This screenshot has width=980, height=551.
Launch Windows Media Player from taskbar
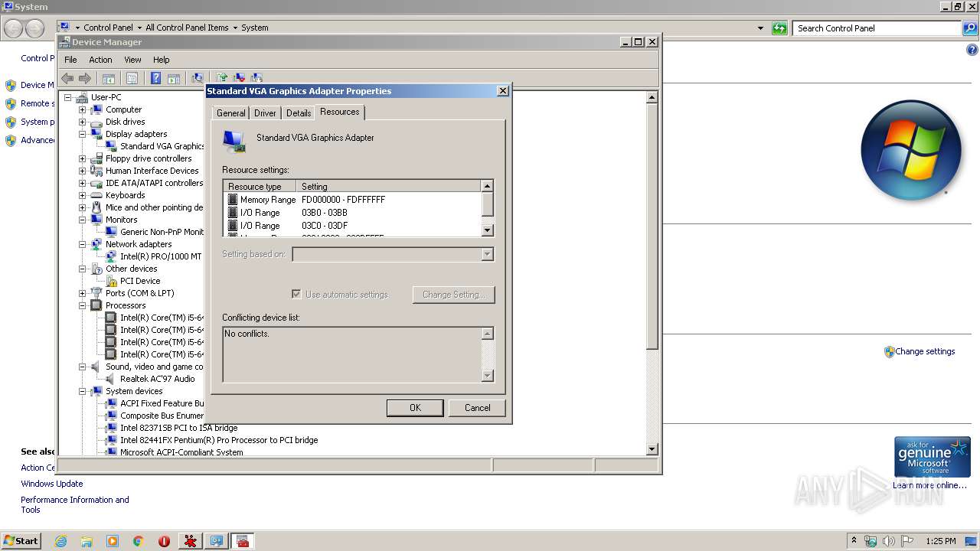113,541
